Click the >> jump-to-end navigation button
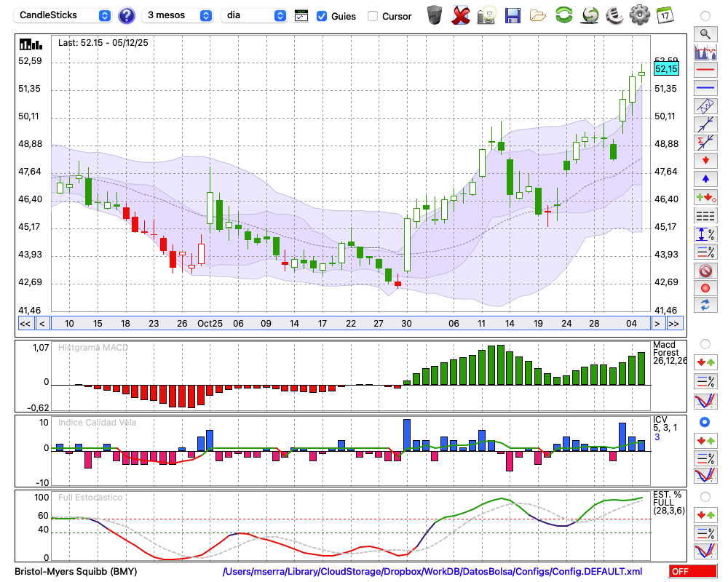 (674, 324)
